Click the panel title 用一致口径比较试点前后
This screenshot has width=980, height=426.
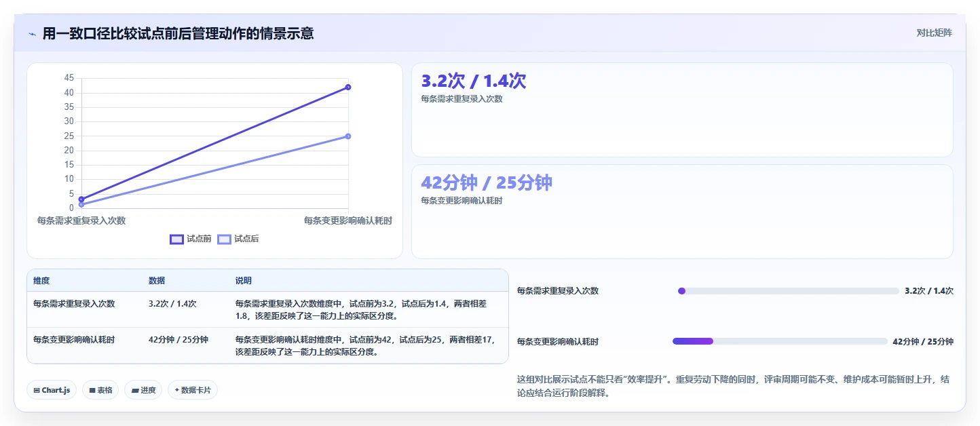[178, 34]
